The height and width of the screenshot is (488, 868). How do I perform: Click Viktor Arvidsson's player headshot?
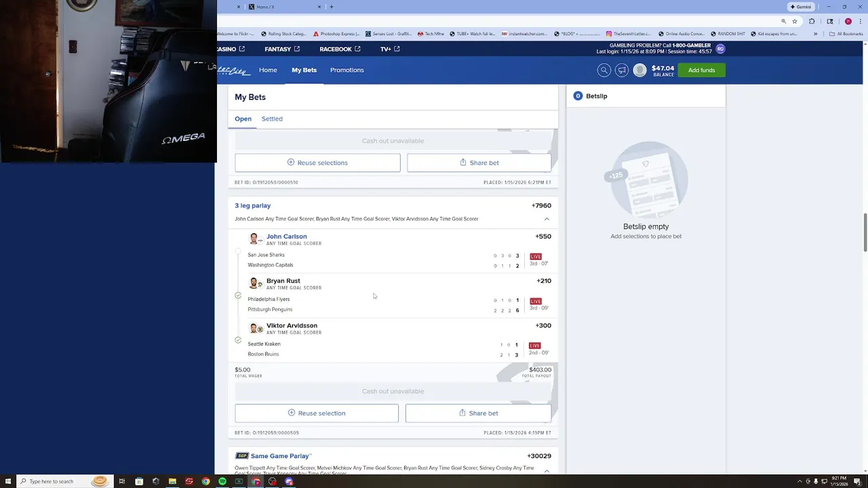click(255, 328)
